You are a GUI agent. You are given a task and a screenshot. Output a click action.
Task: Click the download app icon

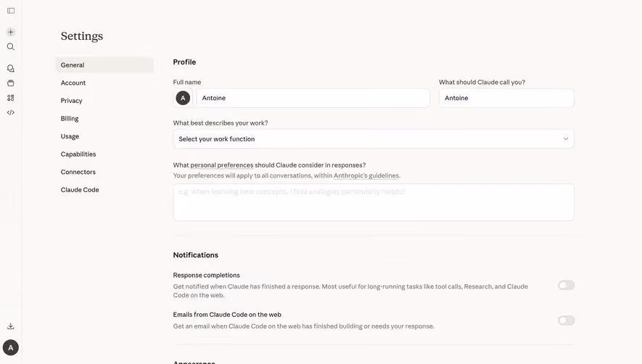click(11, 326)
